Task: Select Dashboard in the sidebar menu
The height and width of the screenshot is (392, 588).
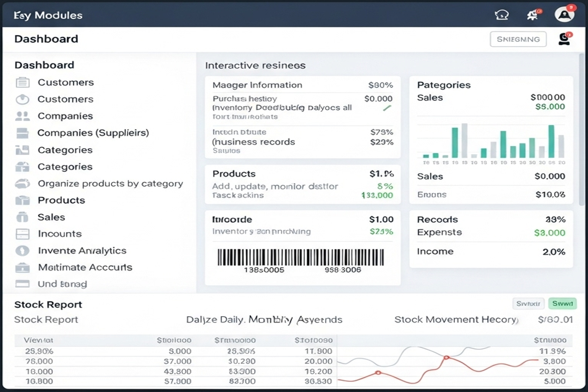Action: coord(44,65)
